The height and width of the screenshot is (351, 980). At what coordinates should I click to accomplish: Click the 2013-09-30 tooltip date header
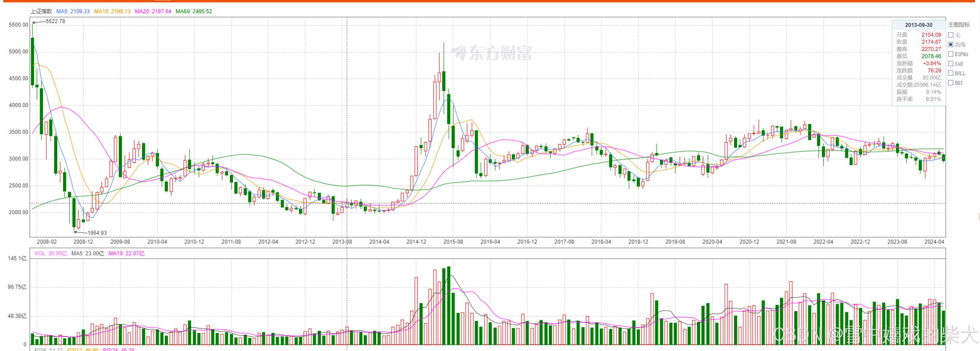[918, 25]
